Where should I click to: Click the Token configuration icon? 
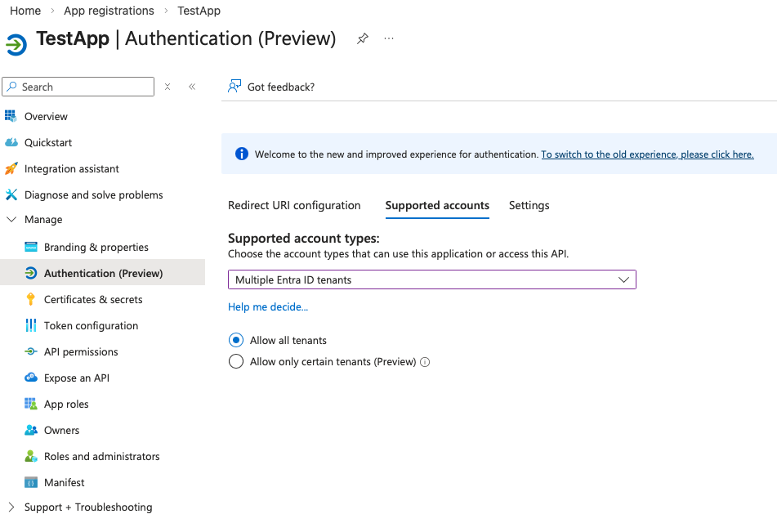31,325
